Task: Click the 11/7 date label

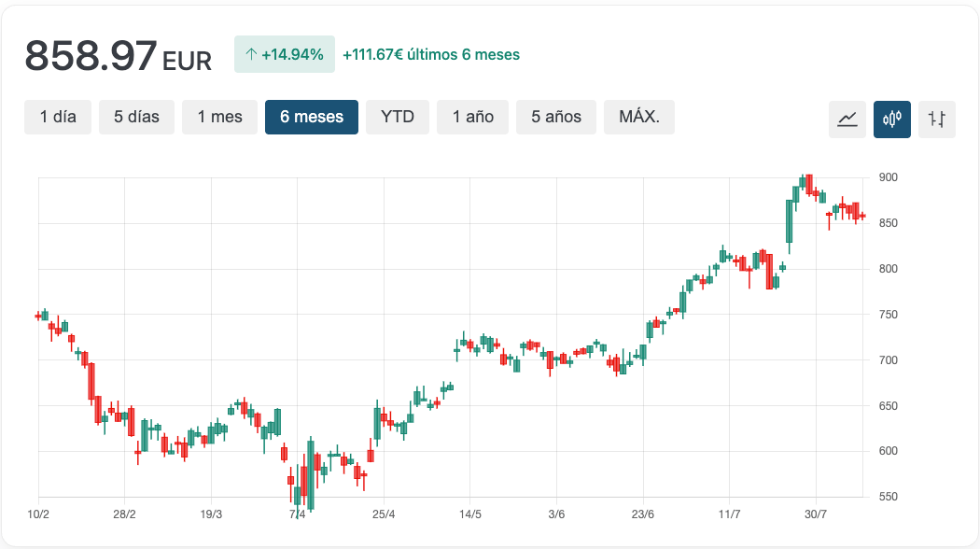Action: pos(729,514)
